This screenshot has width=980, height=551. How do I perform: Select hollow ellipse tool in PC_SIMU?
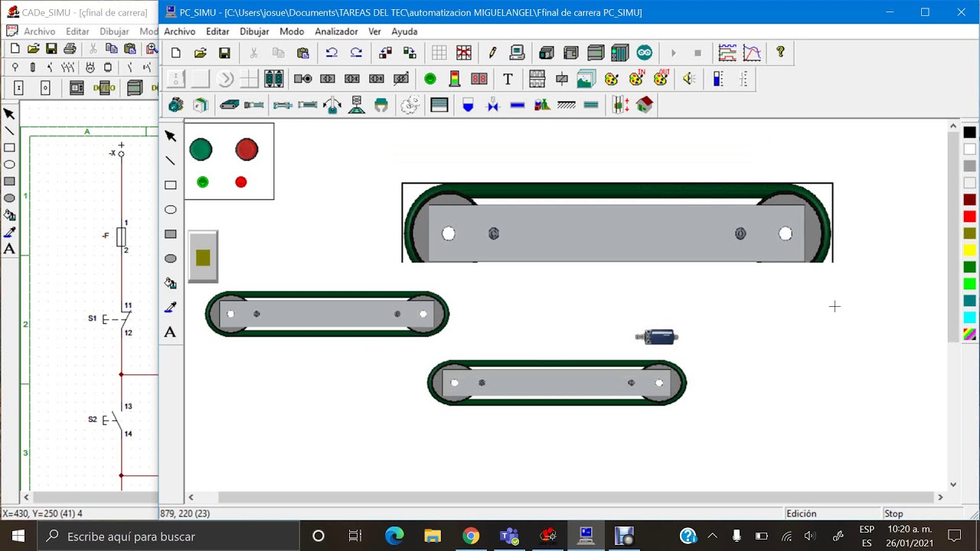(x=171, y=210)
